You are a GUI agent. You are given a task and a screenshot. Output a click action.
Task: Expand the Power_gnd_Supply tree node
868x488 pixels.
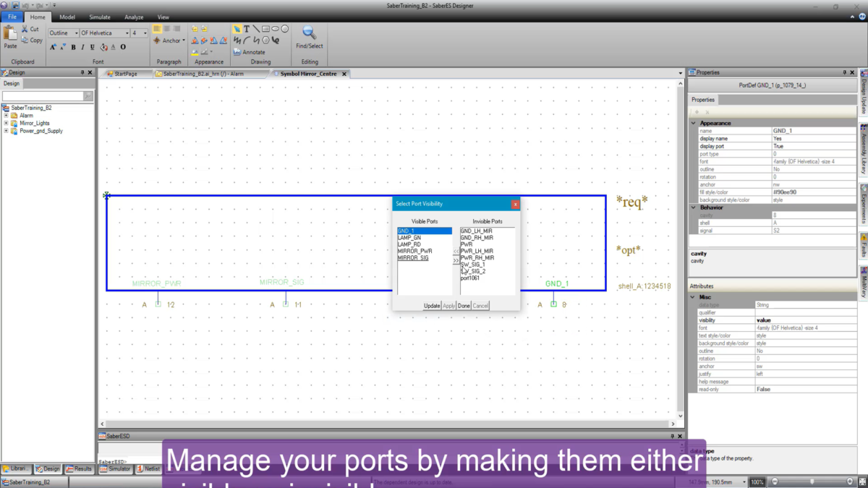pyautogui.click(x=7, y=132)
